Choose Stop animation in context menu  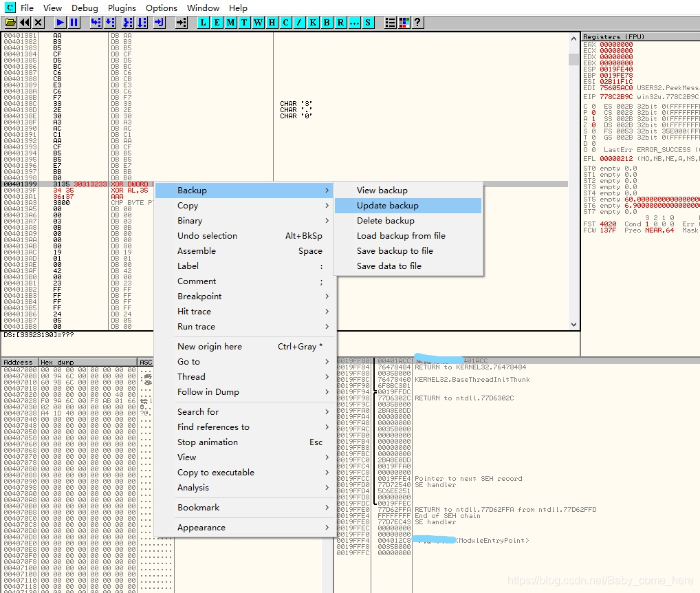[x=245, y=442]
